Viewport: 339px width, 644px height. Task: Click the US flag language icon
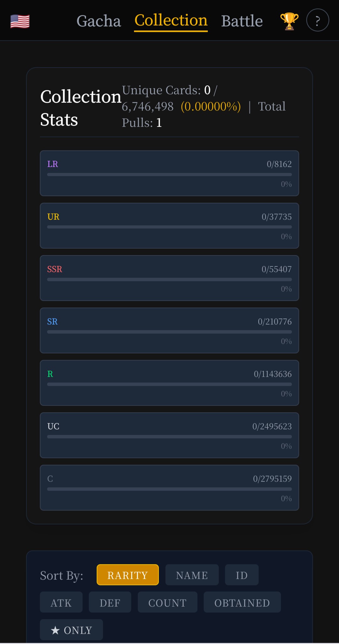click(20, 21)
